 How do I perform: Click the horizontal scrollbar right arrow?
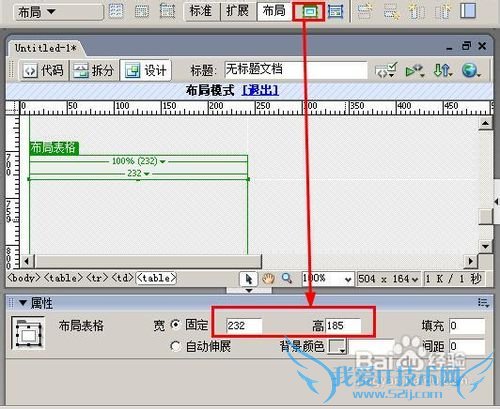coord(471,261)
